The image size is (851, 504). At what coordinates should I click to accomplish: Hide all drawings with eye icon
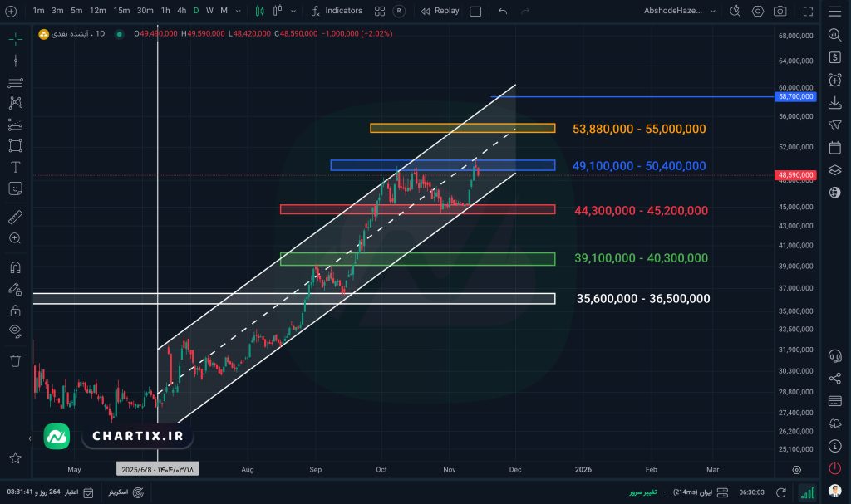click(15, 331)
